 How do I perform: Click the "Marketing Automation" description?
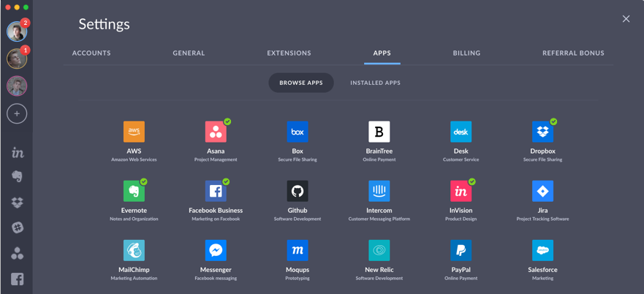pos(134,279)
